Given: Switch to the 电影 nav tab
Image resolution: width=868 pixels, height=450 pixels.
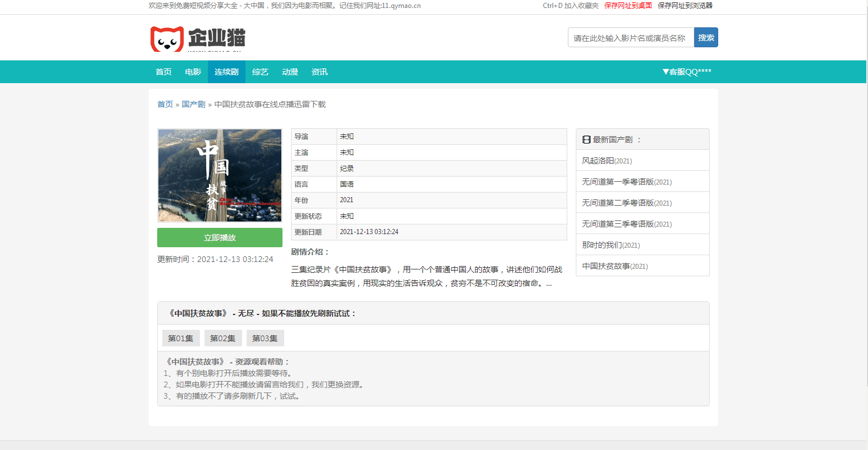Looking at the screenshot, I should (193, 72).
